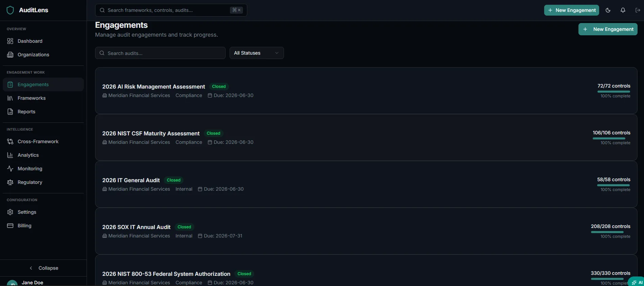
Task: Open the All Statuses filter dropdown
Action: 257,53
